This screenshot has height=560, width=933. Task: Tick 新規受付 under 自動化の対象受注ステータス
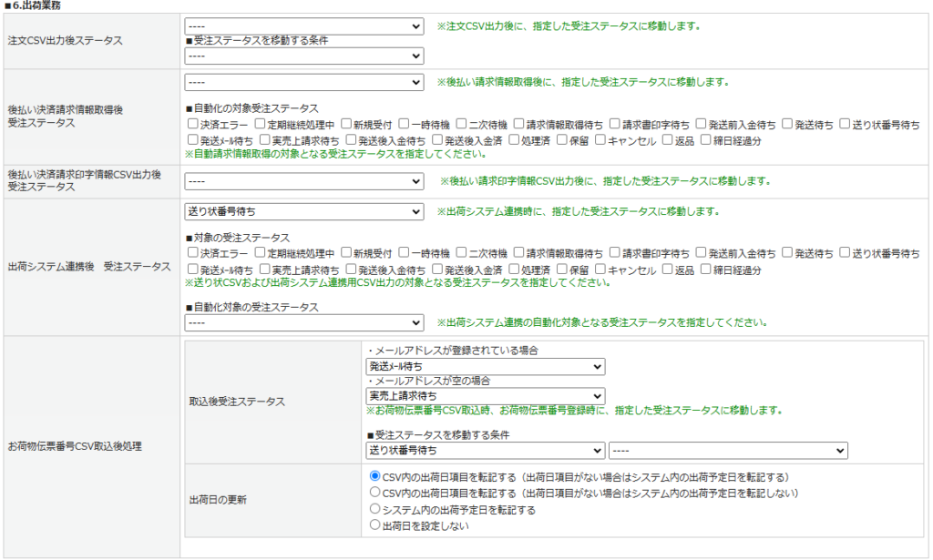pyautogui.click(x=346, y=124)
